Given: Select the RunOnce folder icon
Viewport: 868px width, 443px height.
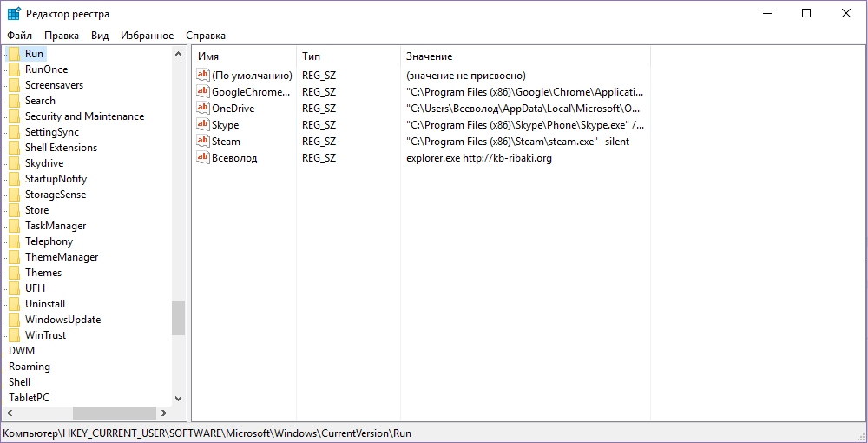Looking at the screenshot, I should click(x=15, y=69).
